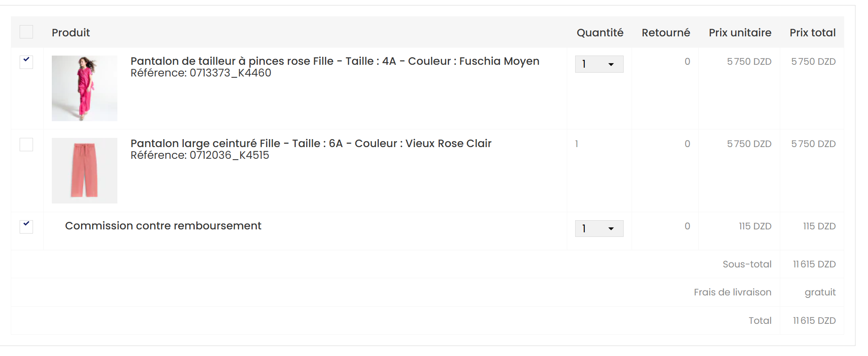Click the Quantité column header

[600, 33]
